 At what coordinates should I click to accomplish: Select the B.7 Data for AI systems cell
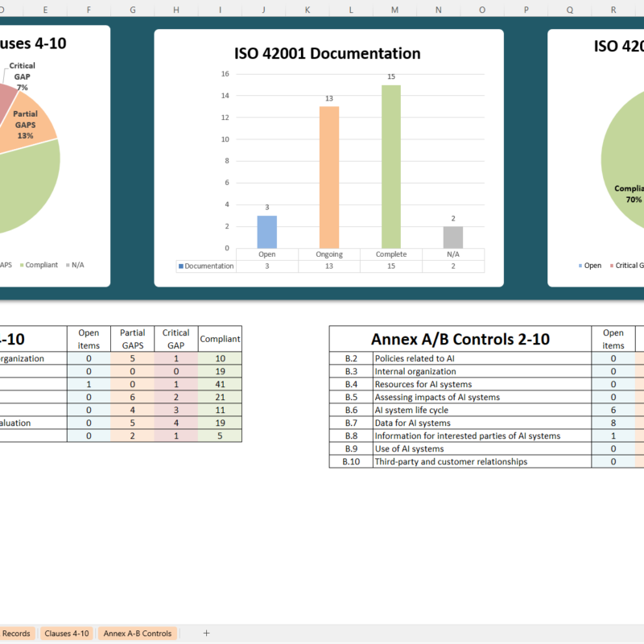(x=481, y=423)
